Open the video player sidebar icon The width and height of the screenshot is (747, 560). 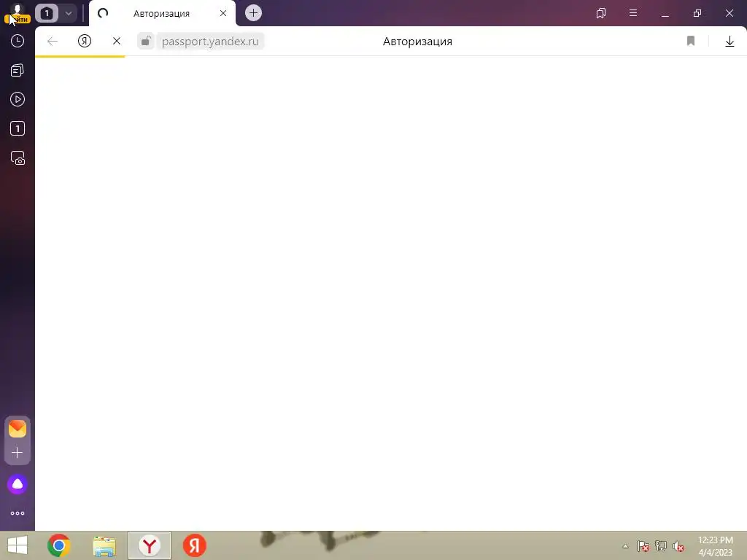tap(18, 99)
